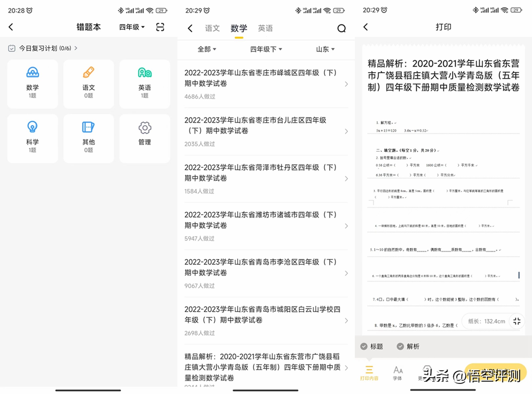Enable the 打印内容 option at bottom bar
This screenshot has width=532, height=394.
point(369,372)
